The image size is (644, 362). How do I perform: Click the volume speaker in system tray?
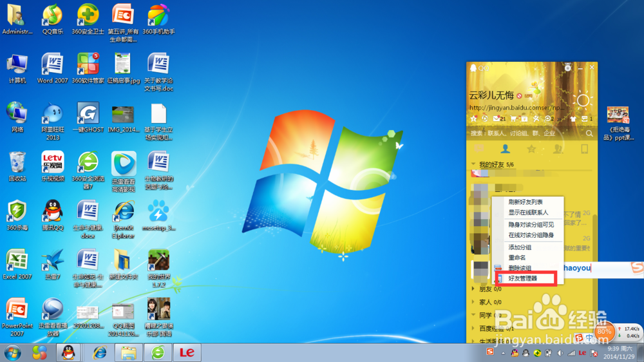[x=560, y=353]
